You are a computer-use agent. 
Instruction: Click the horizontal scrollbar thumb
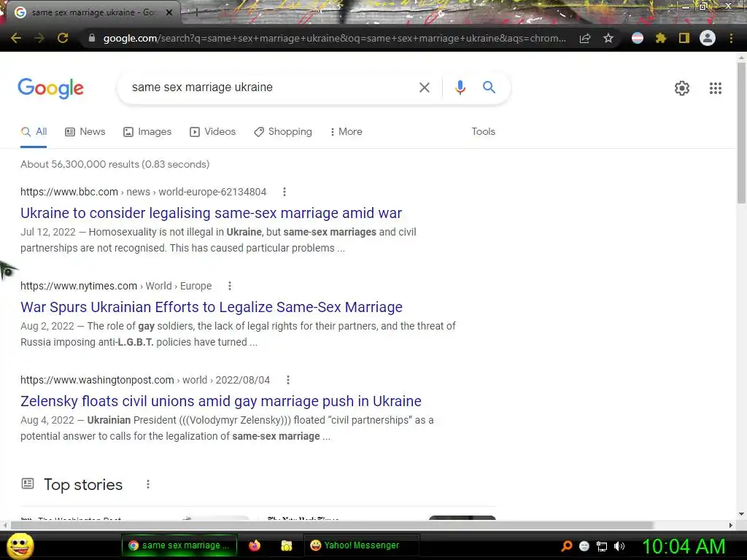(x=332, y=525)
